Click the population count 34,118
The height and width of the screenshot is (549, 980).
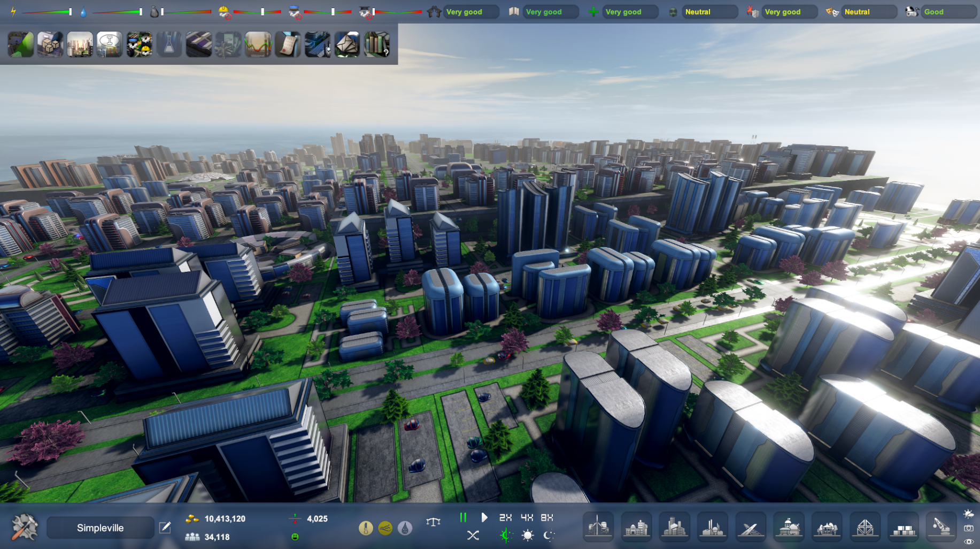point(217,537)
